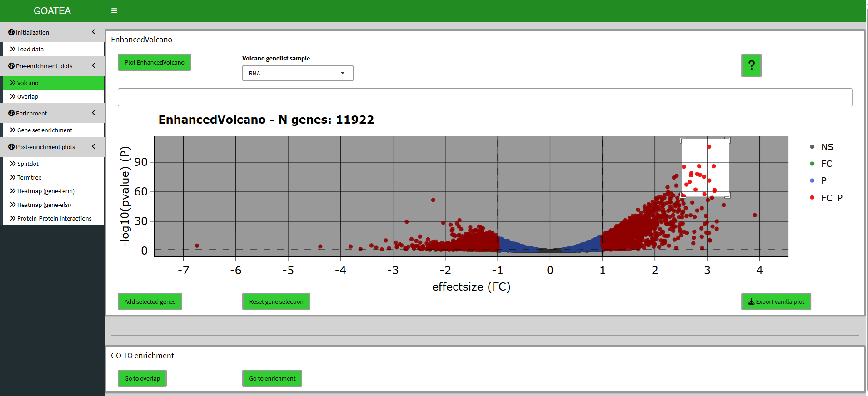Click Go to enrichment button

(x=272, y=378)
